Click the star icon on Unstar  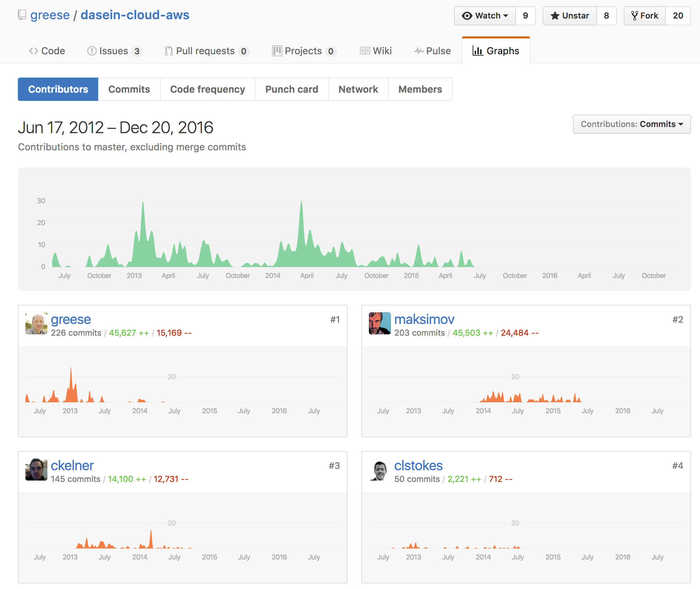(x=555, y=16)
